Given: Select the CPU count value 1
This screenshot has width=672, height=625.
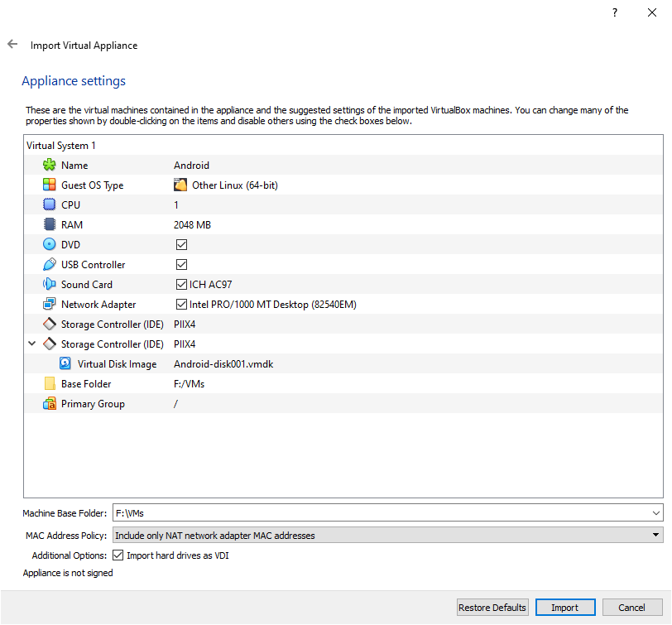Looking at the screenshot, I should 176,205.
